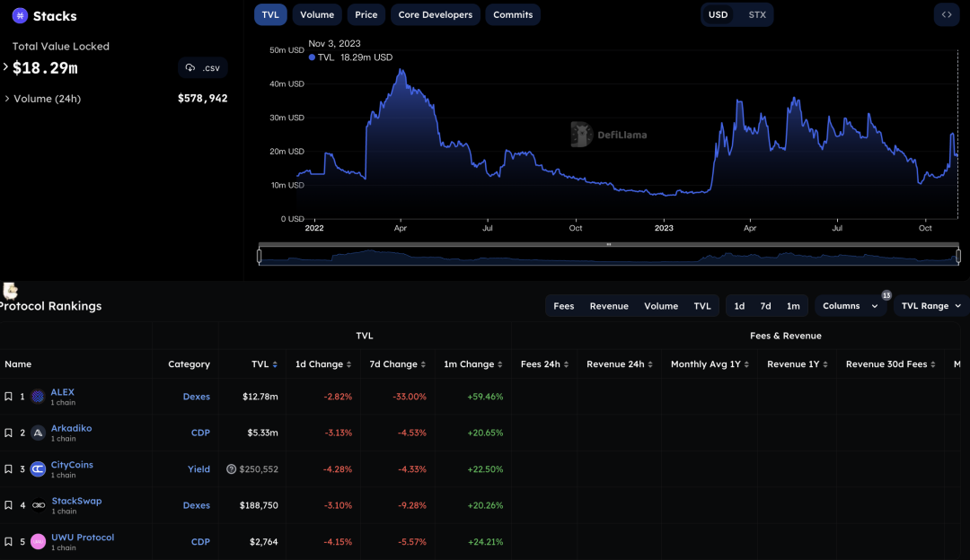Toggle Revenue in the rankings metric group
This screenshot has height=560, width=970.
(609, 306)
